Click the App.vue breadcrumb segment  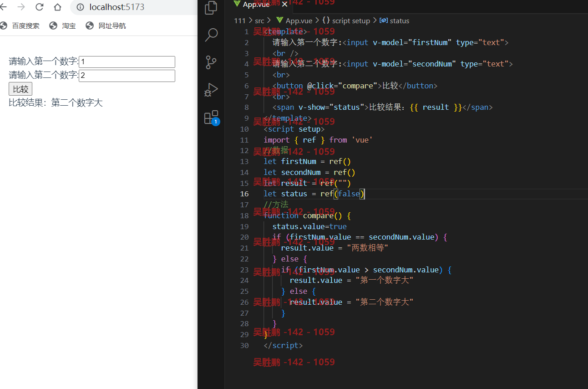tap(294, 21)
